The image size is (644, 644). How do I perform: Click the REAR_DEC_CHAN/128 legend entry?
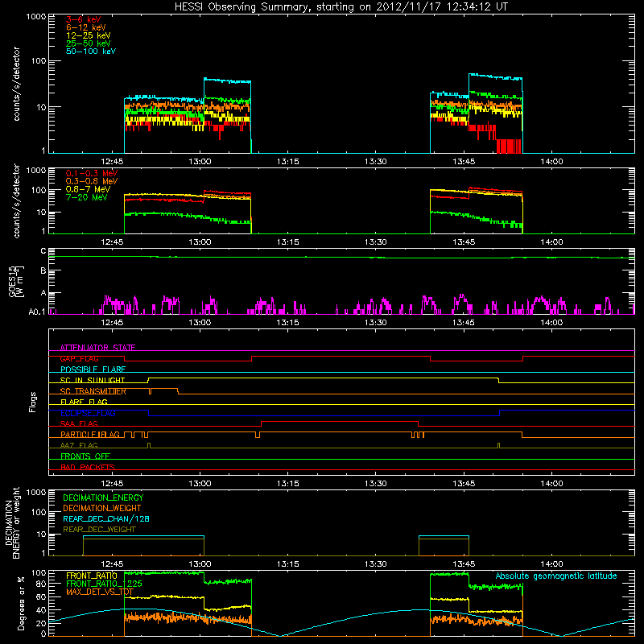(106, 519)
